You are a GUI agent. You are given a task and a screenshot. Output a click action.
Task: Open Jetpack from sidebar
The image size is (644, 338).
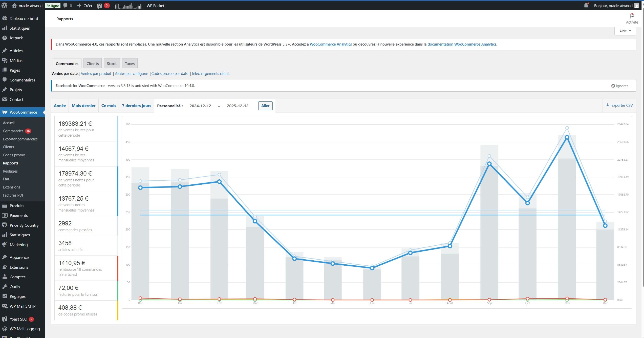pyautogui.click(x=16, y=38)
